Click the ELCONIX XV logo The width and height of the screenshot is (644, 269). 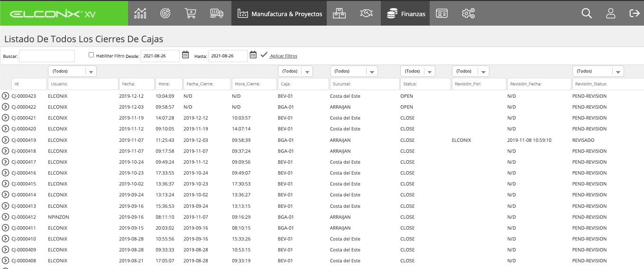click(53, 14)
